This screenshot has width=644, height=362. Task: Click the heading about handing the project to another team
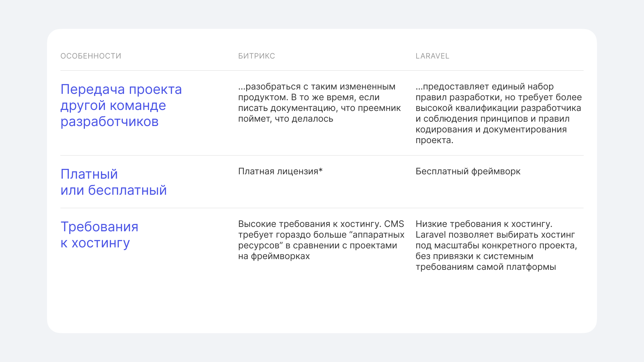[x=121, y=105]
